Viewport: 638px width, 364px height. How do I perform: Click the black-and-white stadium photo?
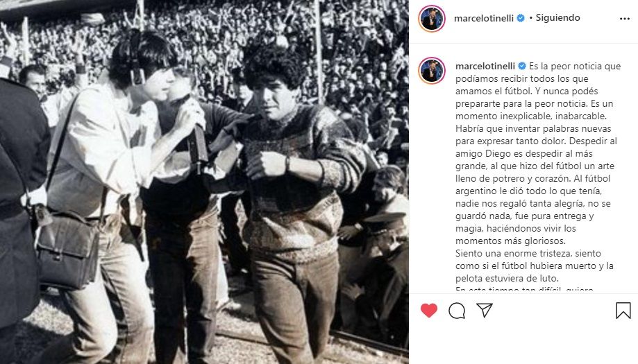click(x=204, y=182)
